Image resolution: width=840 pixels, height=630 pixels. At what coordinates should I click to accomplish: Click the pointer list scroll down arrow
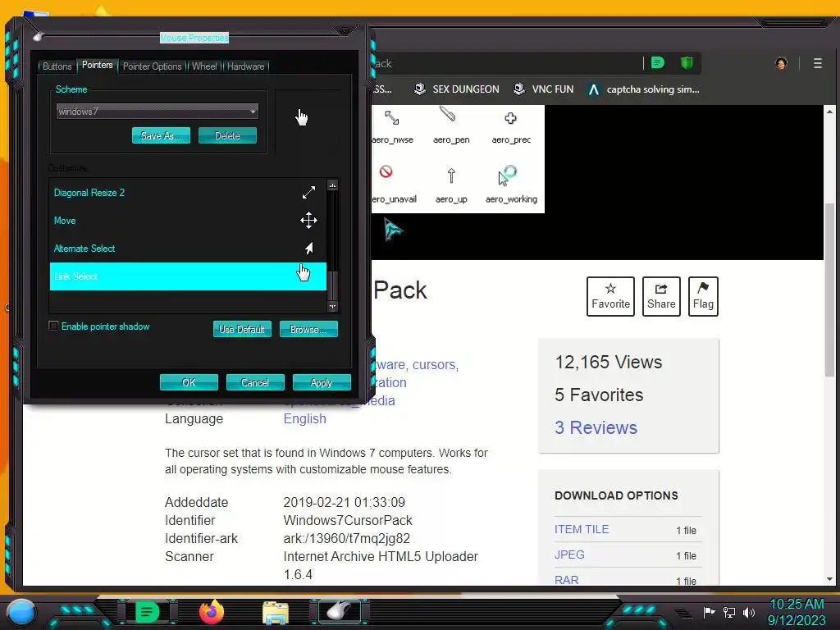pyautogui.click(x=333, y=307)
